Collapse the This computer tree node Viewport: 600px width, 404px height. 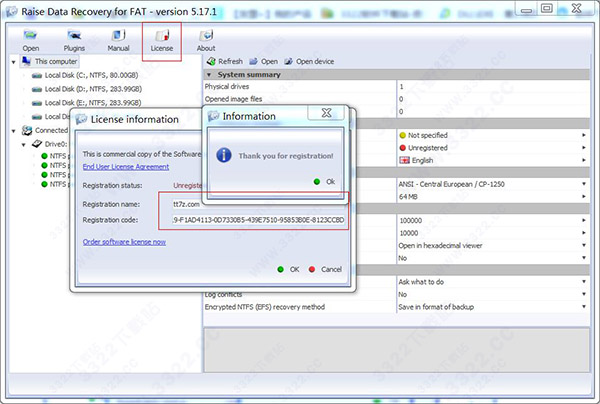(13, 62)
